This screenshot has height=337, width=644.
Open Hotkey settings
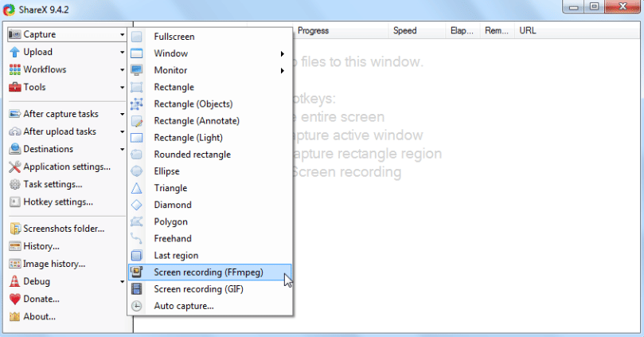pyautogui.click(x=57, y=202)
